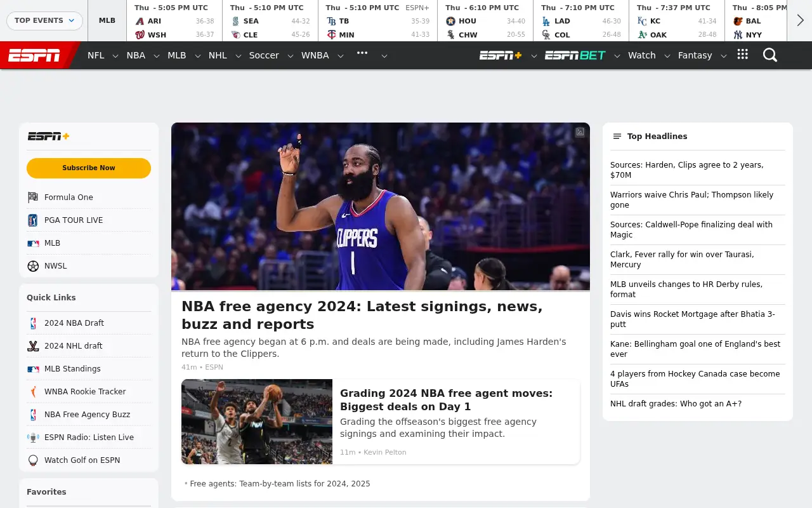Viewport: 812px width, 508px height.
Task: Open the apps grid icon
Action: [743, 55]
